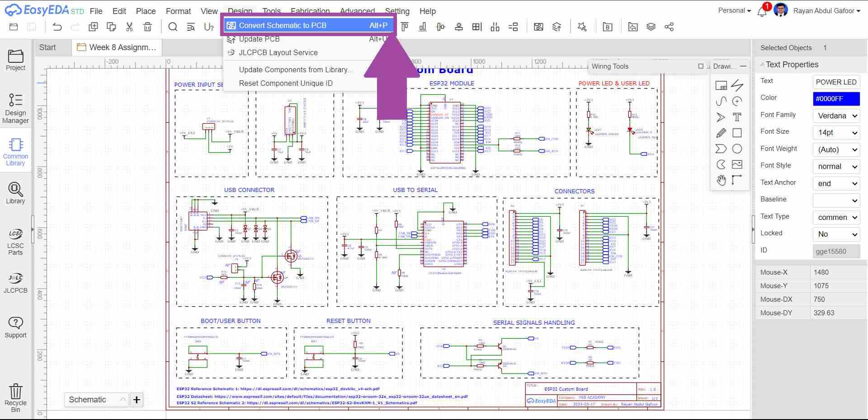Click the trash delete toolbar icon
This screenshot has height=420, width=868.
click(x=147, y=27)
